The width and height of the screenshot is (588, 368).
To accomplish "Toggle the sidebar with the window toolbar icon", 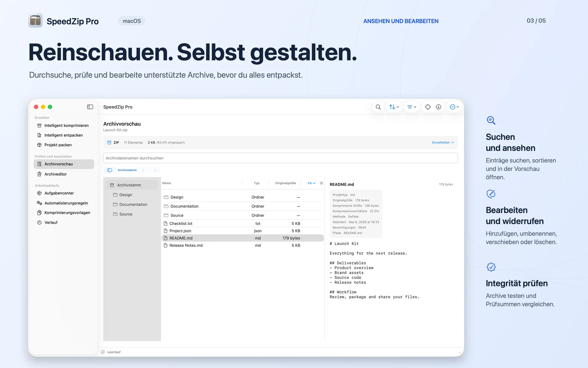I will click(x=90, y=107).
